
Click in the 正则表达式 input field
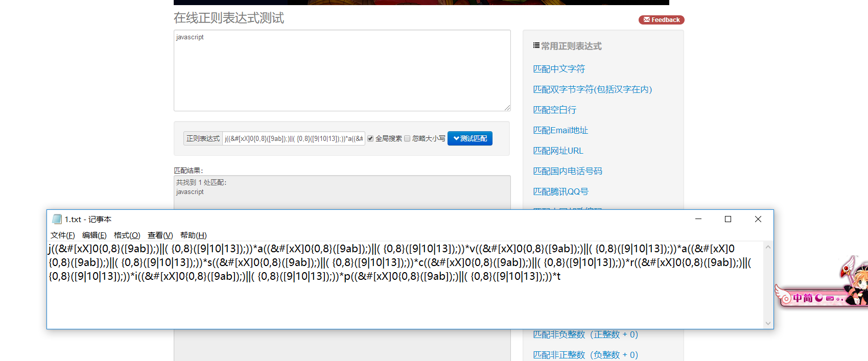(x=294, y=138)
